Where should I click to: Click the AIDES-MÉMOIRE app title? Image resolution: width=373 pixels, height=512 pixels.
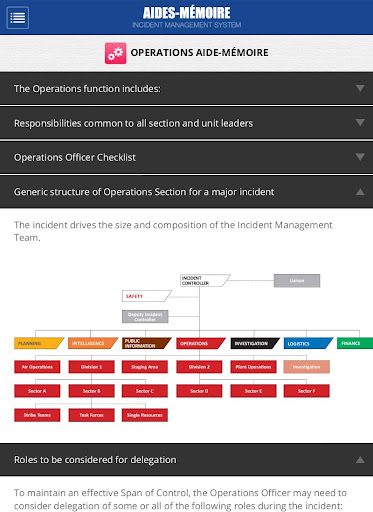[186, 13]
